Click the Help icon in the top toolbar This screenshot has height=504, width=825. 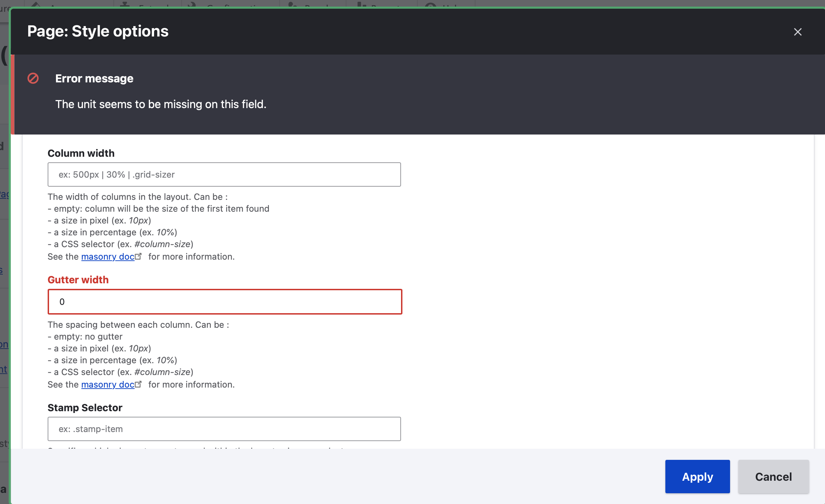click(431, 5)
